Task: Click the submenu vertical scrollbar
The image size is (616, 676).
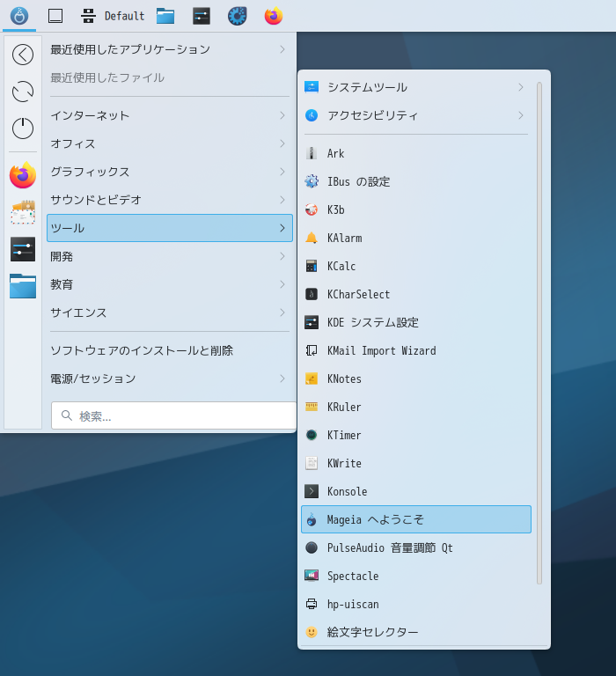Action: click(539, 334)
